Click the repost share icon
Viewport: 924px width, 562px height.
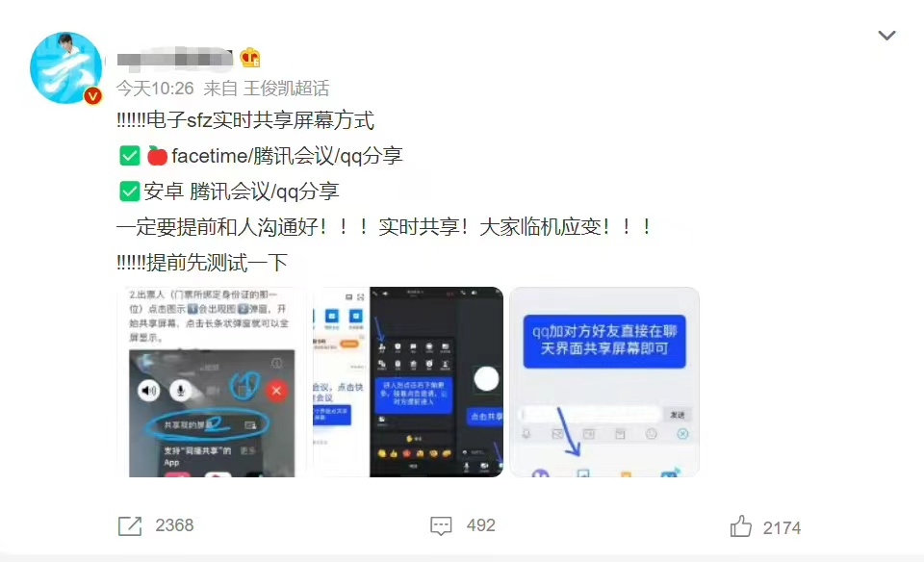point(130,525)
